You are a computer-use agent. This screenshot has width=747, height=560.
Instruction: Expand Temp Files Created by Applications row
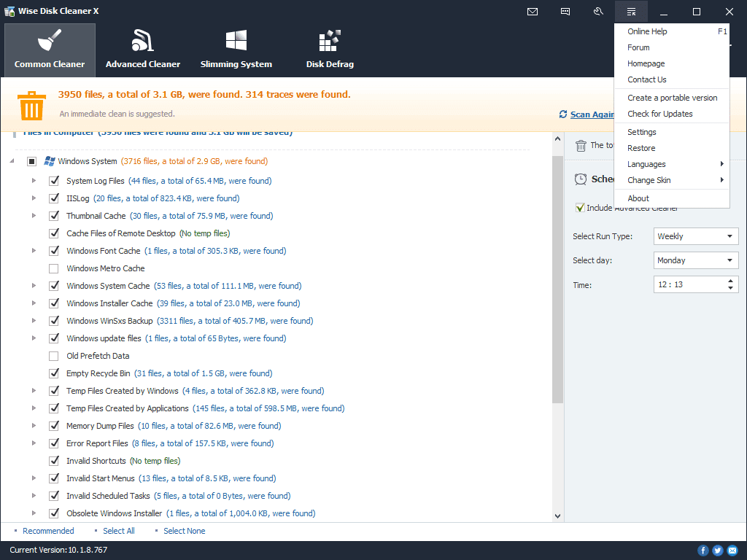click(x=34, y=408)
